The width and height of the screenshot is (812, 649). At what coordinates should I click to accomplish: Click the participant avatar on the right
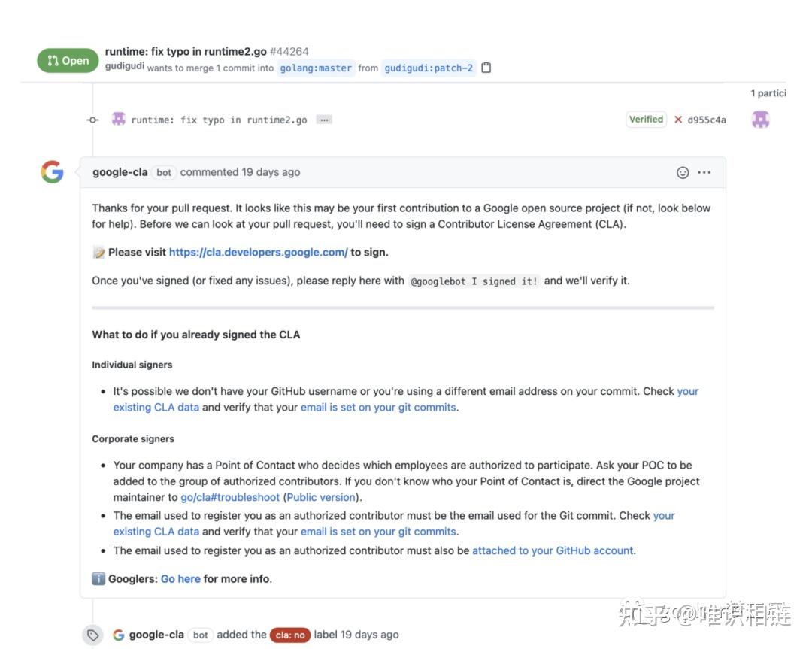click(761, 119)
